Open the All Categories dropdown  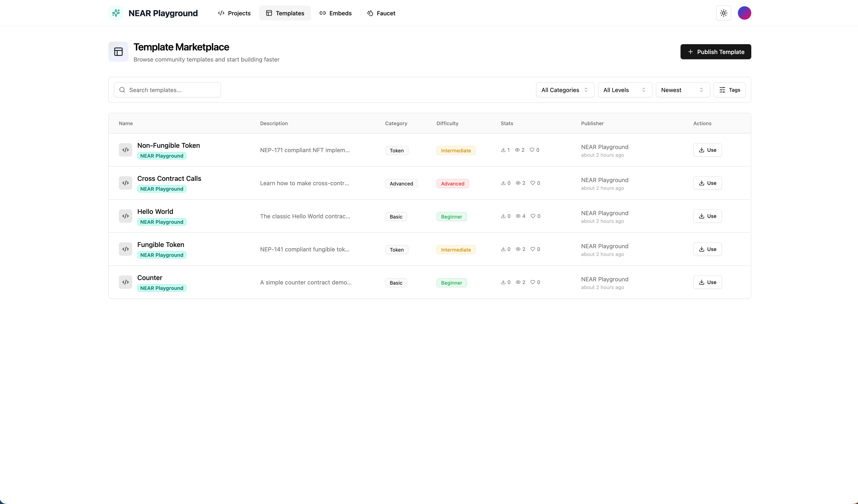[565, 90]
